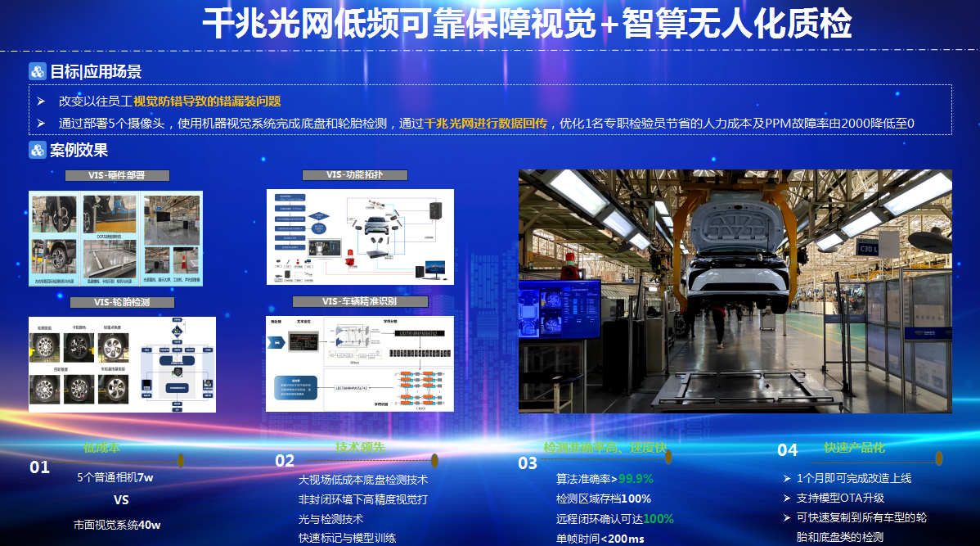Click the line 算法准确率>99.9%

[605, 479]
